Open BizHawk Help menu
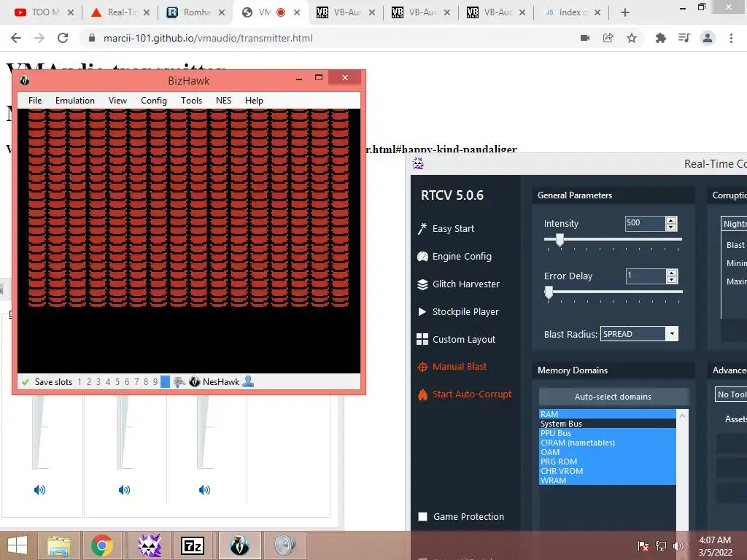 pos(254,101)
